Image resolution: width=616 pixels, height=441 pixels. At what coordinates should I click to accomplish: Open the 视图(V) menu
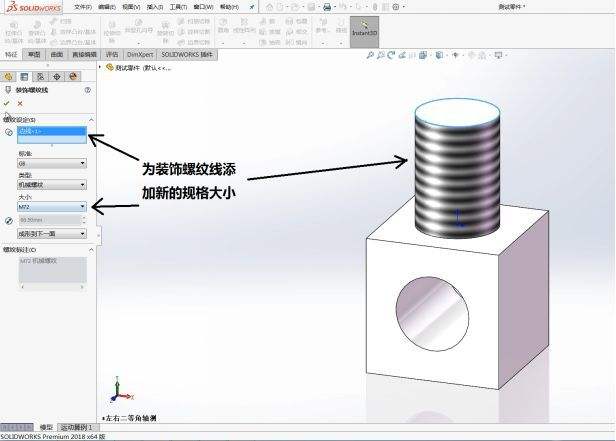coord(131,7)
